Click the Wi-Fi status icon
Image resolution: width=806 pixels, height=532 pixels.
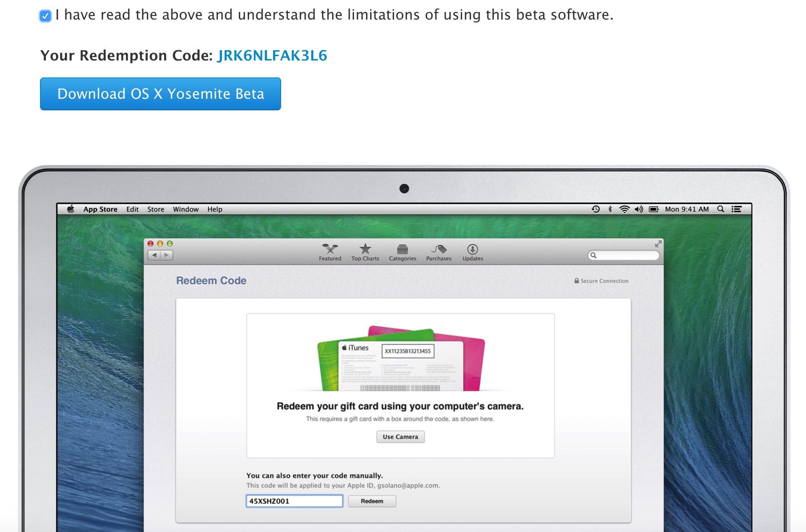click(625, 209)
